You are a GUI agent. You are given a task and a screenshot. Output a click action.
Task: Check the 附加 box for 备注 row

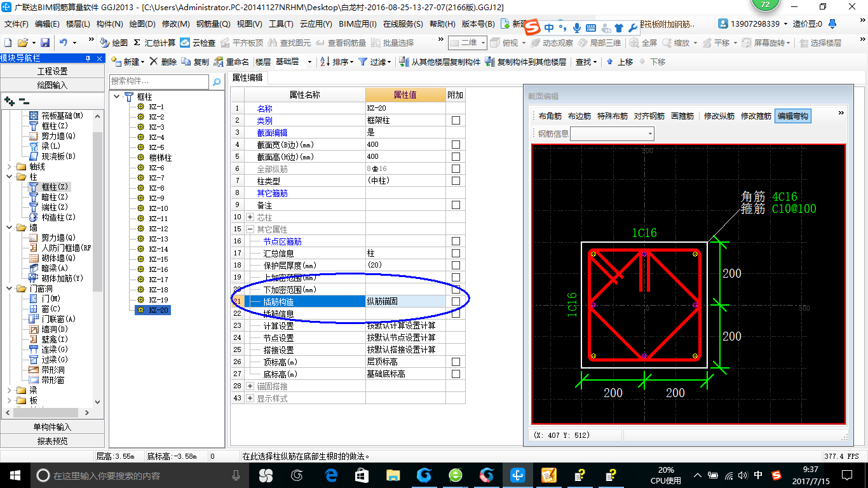pyautogui.click(x=456, y=205)
